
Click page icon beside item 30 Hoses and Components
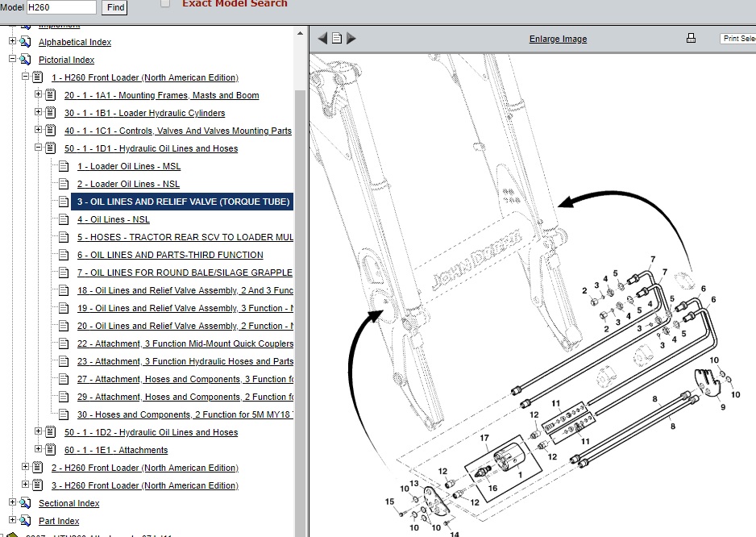[64, 414]
